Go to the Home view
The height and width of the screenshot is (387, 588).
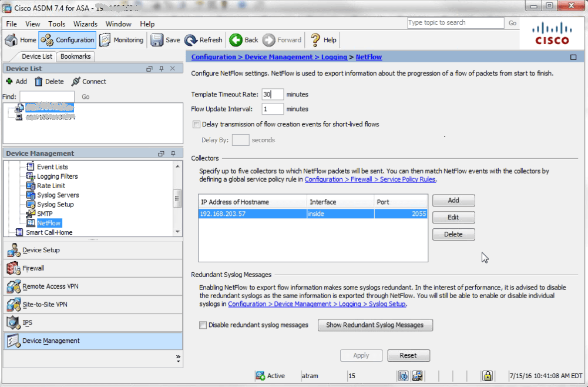pyautogui.click(x=21, y=40)
